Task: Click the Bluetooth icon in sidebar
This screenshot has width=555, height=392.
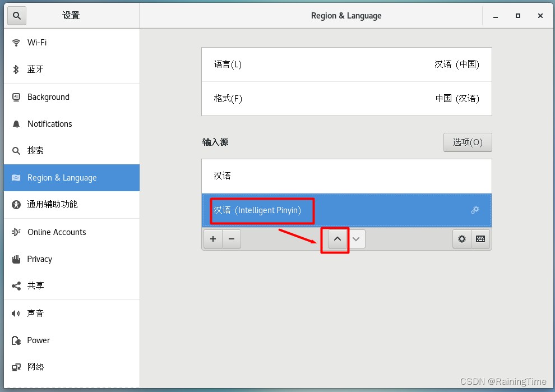Action: [16, 70]
